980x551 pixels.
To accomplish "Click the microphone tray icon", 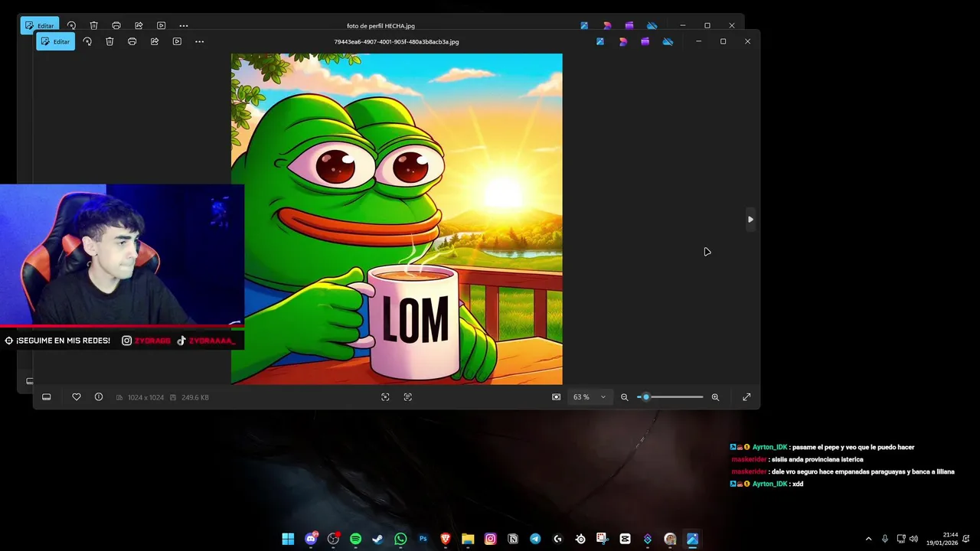I will (885, 539).
